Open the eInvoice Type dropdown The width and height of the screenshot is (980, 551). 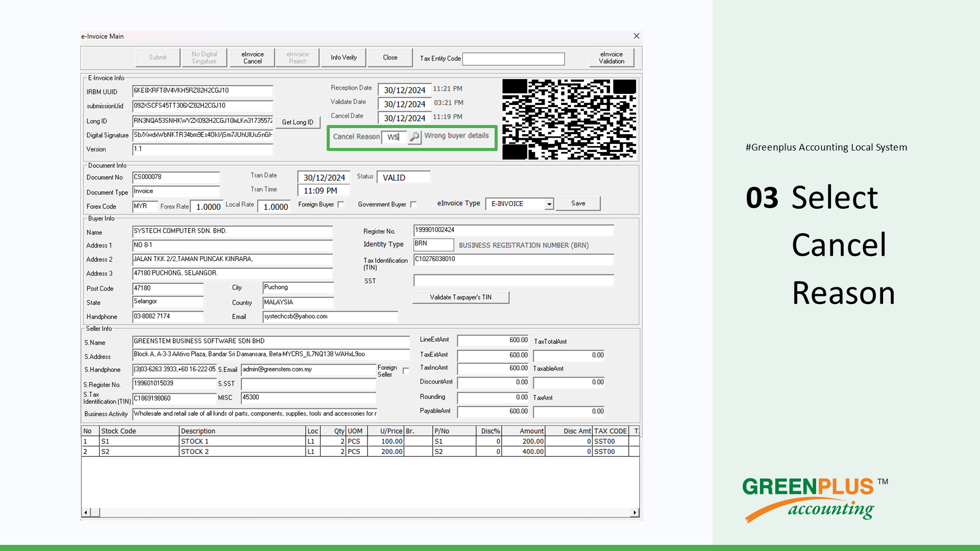[549, 204]
